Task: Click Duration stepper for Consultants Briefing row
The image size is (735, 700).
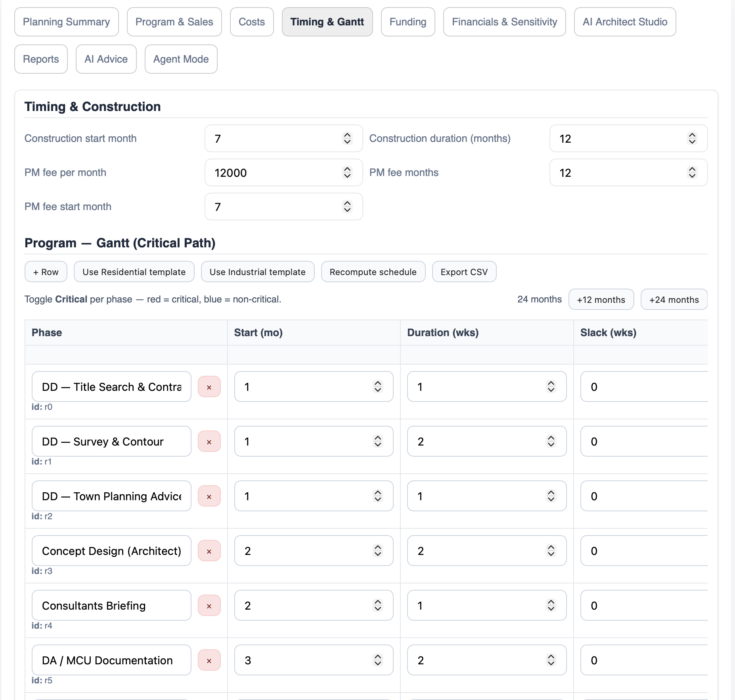Action: click(551, 605)
